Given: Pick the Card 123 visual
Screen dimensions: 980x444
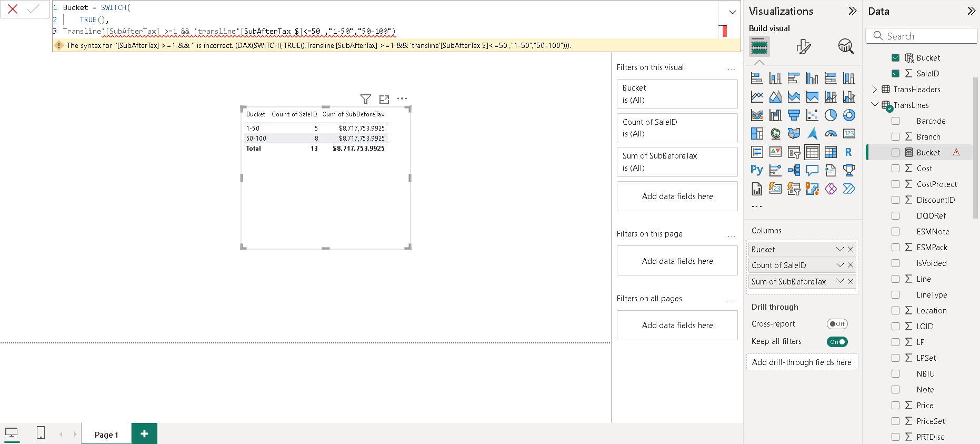Looking at the screenshot, I should (x=849, y=134).
